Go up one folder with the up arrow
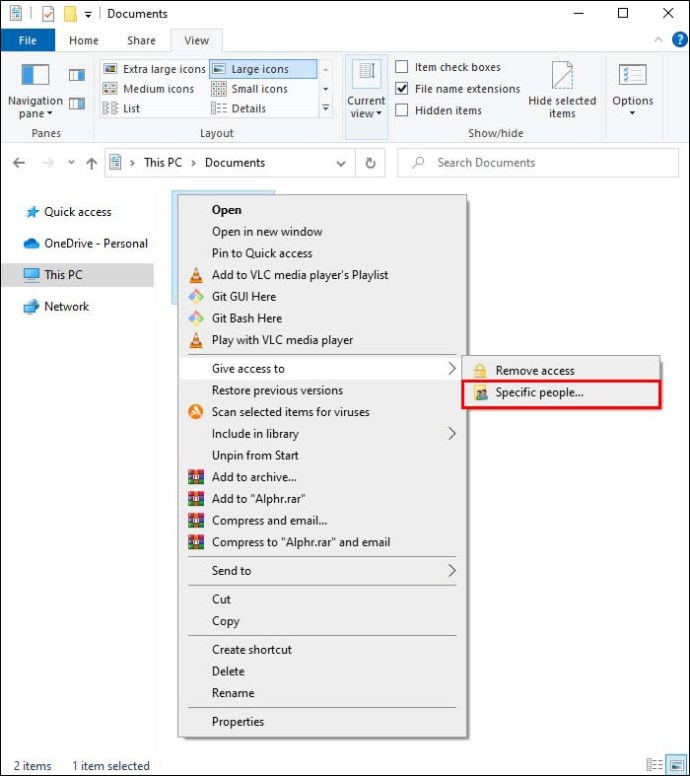690x776 pixels. tap(91, 163)
